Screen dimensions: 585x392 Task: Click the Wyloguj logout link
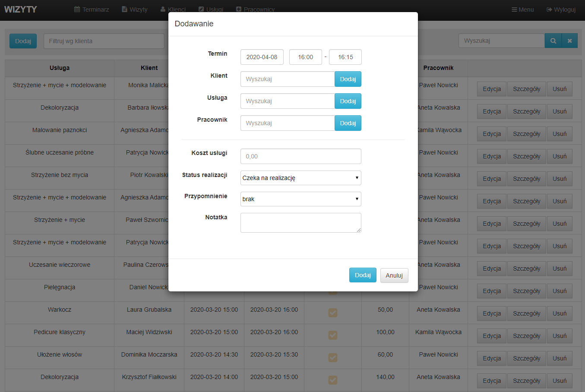tap(561, 9)
